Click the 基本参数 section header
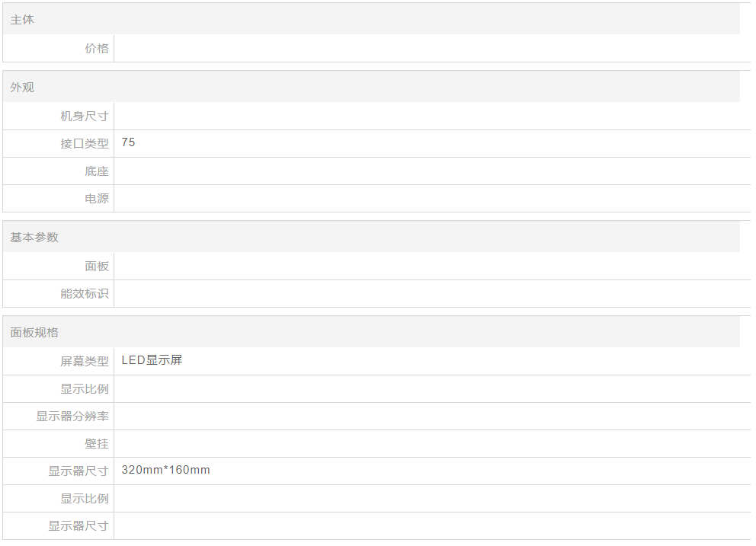The width and height of the screenshot is (756, 546). tap(34, 238)
